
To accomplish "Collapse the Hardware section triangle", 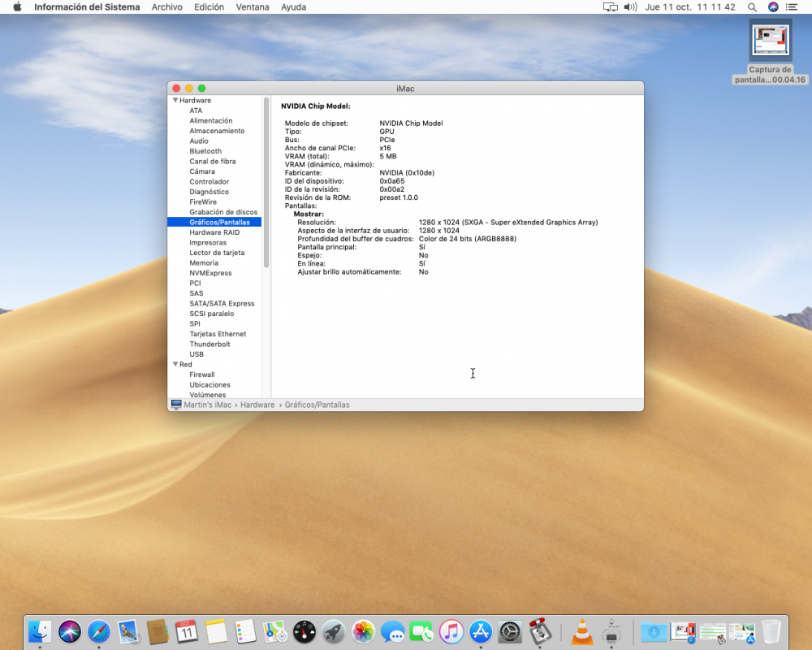I will pos(175,100).
